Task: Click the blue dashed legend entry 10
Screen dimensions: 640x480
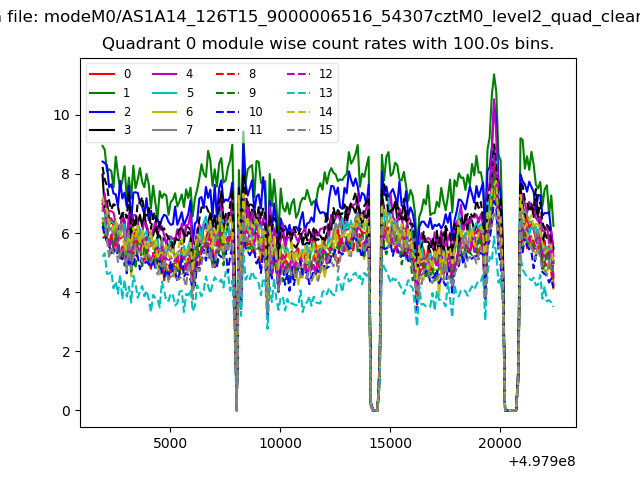Action: pos(226,112)
